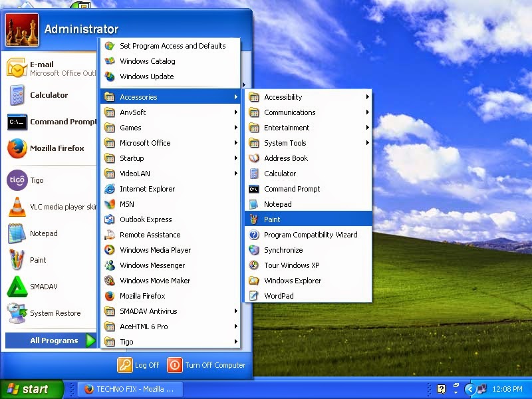Image resolution: width=532 pixels, height=399 pixels.
Task: Open Windows Catalog icon
Action: (x=110, y=61)
